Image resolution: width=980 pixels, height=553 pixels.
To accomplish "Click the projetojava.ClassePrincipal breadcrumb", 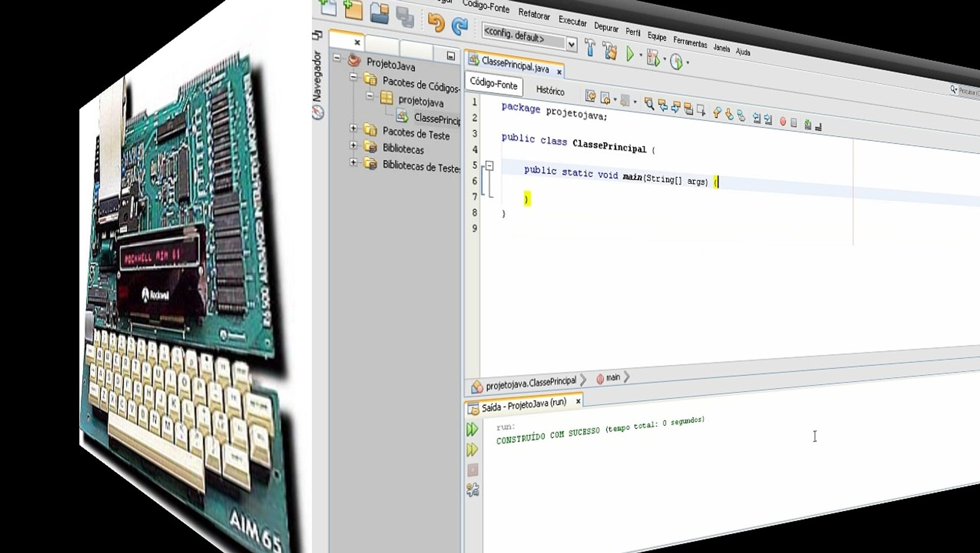I will tap(532, 380).
